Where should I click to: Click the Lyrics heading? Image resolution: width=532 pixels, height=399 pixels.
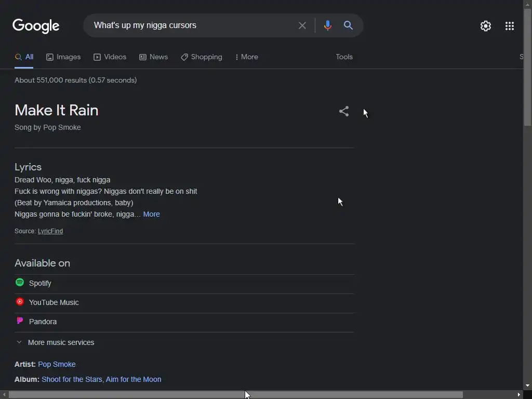[28, 167]
